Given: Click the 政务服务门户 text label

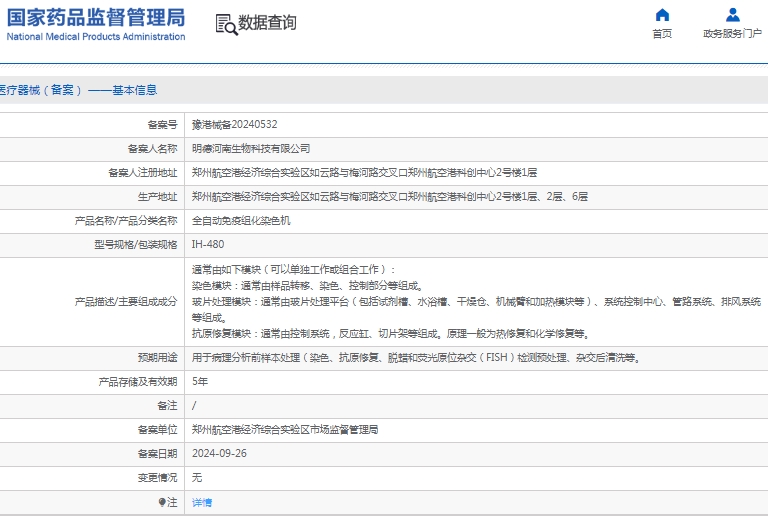Looking at the screenshot, I should click(733, 34).
